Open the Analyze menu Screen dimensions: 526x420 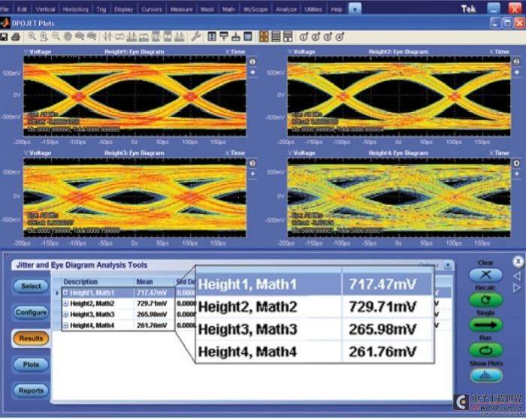pos(286,10)
